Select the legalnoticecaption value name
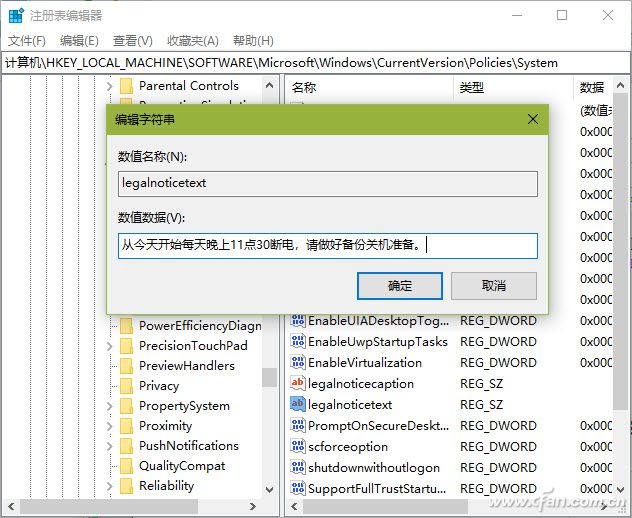The width and height of the screenshot is (632, 518). 361,384
